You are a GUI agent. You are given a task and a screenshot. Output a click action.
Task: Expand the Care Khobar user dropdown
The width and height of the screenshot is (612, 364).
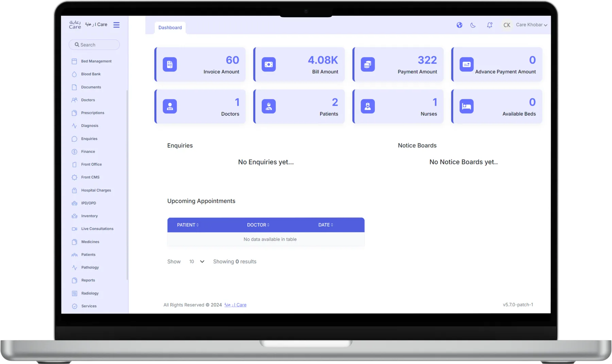point(532,25)
